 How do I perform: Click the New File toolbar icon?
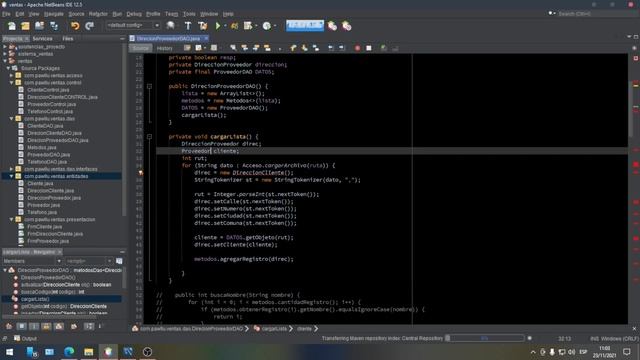11,26
